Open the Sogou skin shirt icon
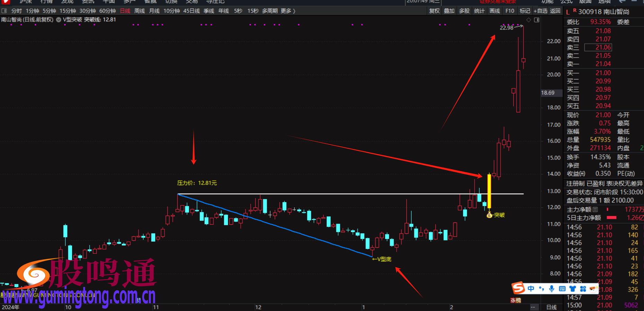 pos(573,288)
